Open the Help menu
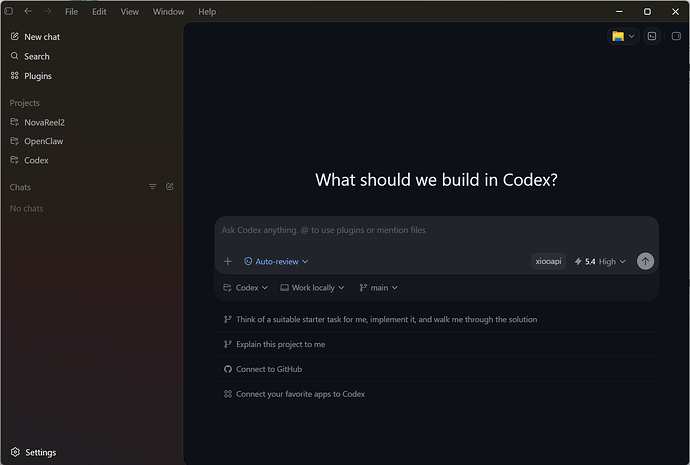 pos(207,12)
